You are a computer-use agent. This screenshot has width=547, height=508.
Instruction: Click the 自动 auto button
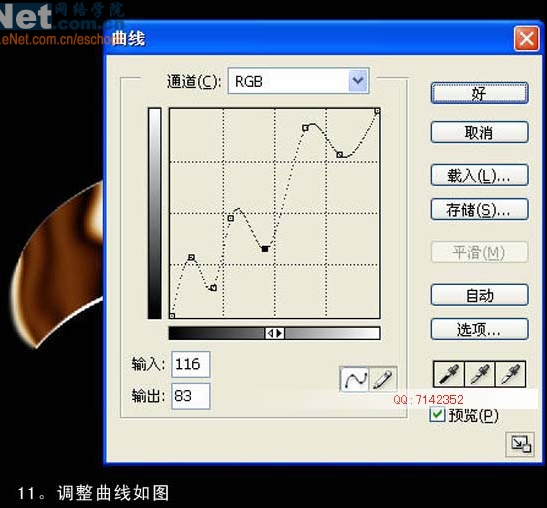click(480, 295)
